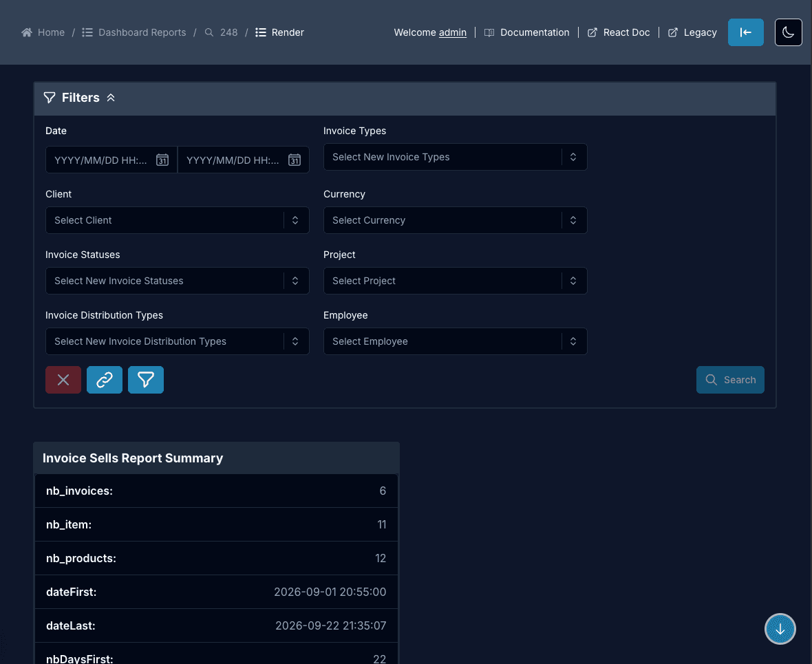This screenshot has height=664, width=812.
Task: Click the 248 breadcrumb link
Action: tap(228, 32)
